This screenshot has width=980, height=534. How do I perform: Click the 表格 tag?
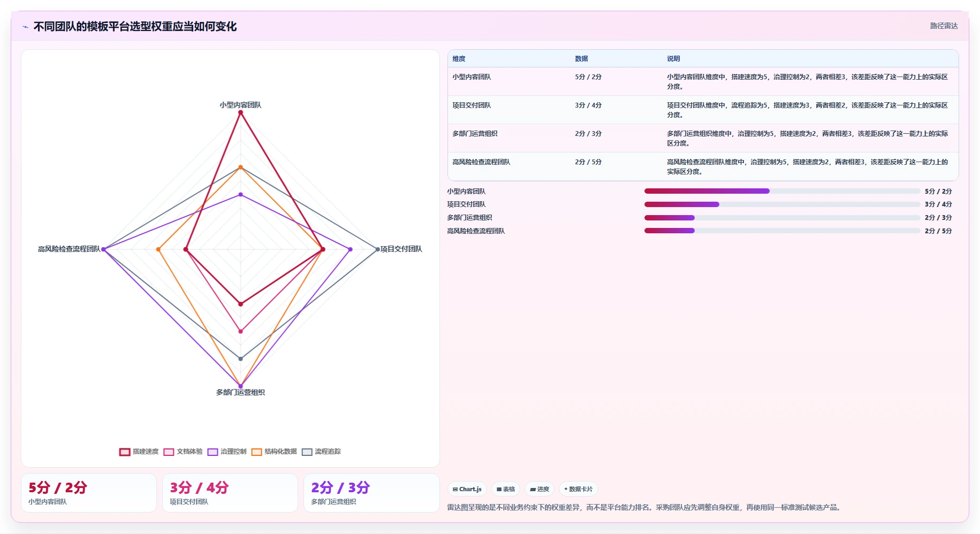(x=505, y=489)
